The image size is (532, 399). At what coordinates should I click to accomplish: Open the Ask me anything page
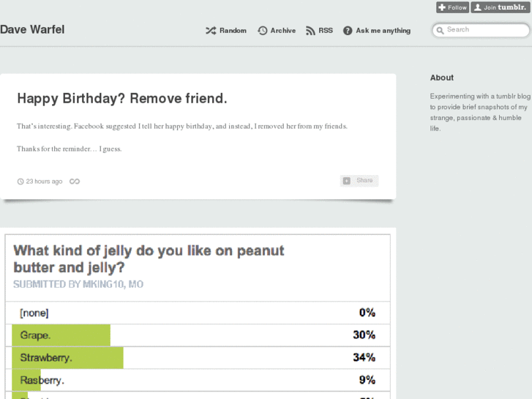point(383,31)
